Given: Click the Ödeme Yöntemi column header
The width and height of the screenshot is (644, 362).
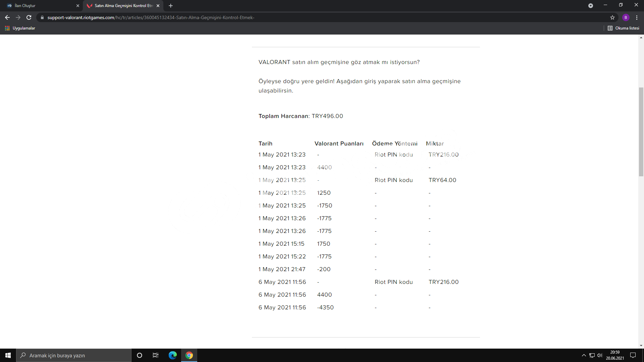Looking at the screenshot, I should [394, 143].
